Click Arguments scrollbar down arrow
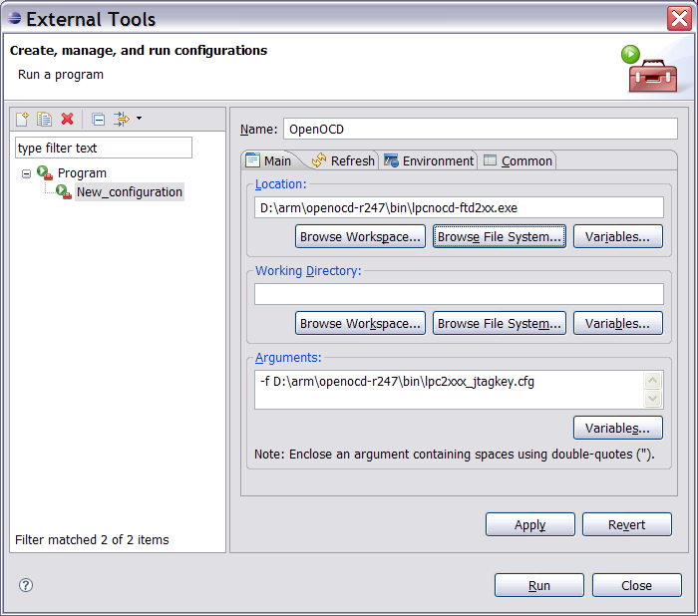The width and height of the screenshot is (698, 616). [652, 399]
